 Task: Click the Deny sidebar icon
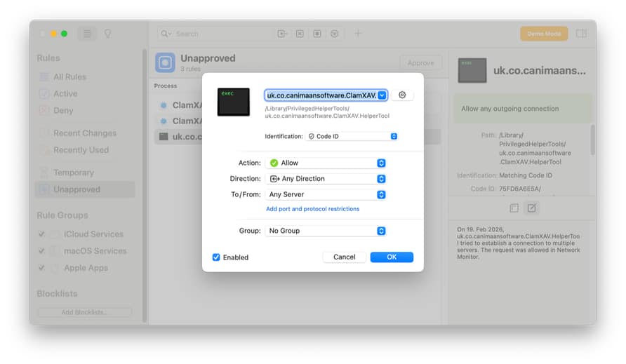point(44,111)
